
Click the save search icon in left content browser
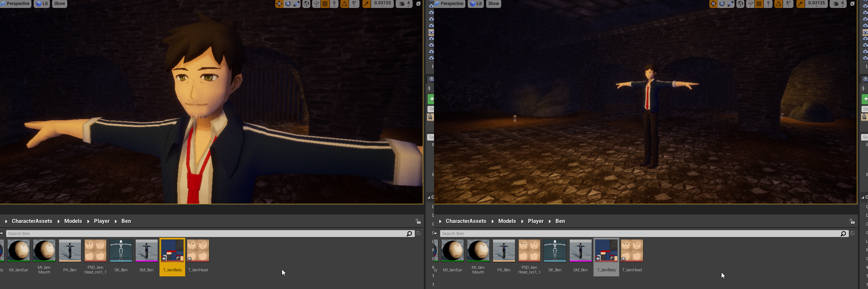(418, 233)
